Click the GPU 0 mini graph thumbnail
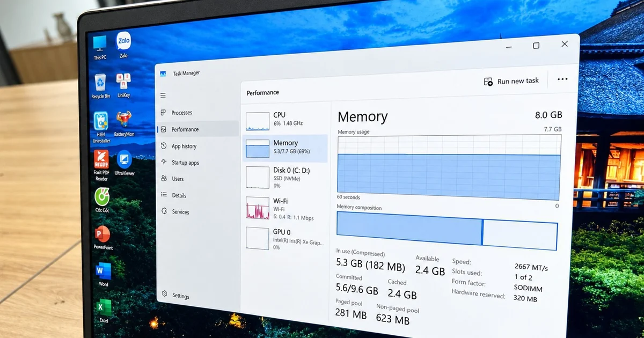Viewport: 644px width, 338px height. click(258, 238)
